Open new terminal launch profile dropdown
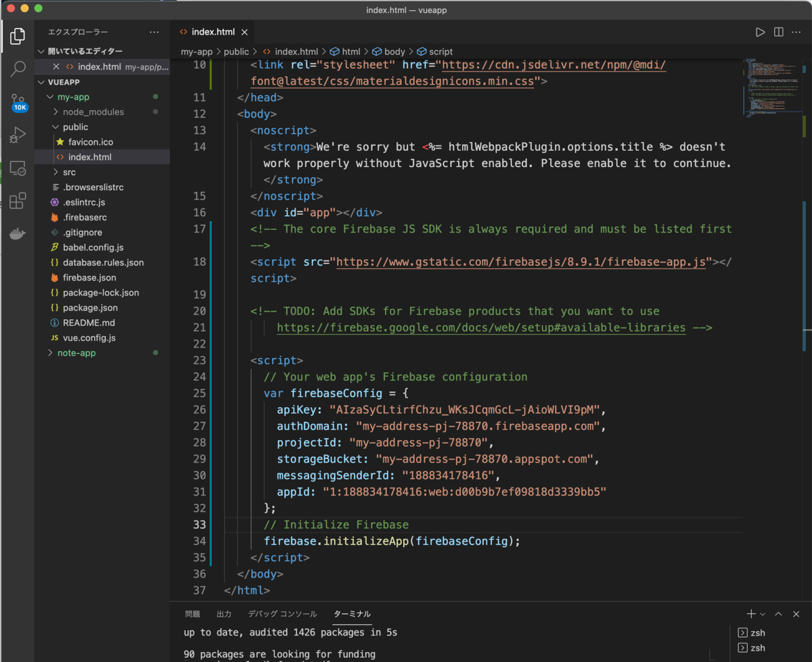 (763, 614)
